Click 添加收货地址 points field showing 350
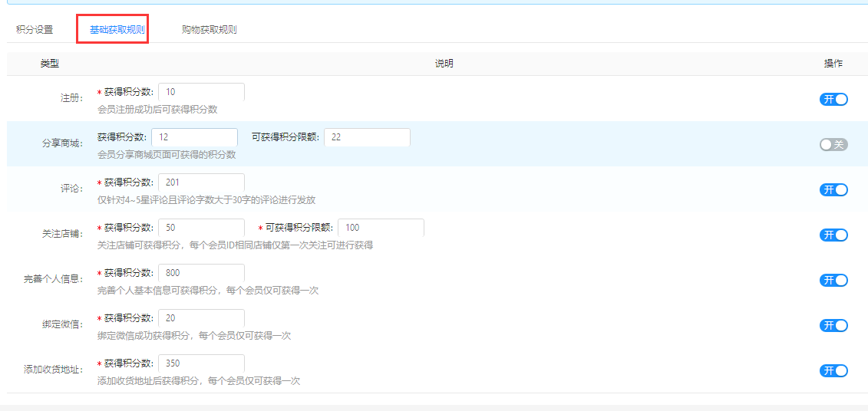The height and width of the screenshot is (411, 868). pyautogui.click(x=201, y=363)
